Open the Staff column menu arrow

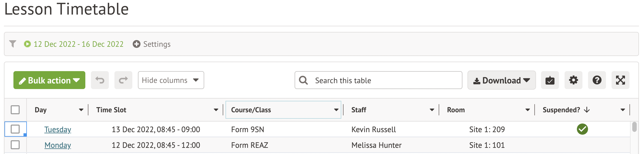[x=432, y=110]
